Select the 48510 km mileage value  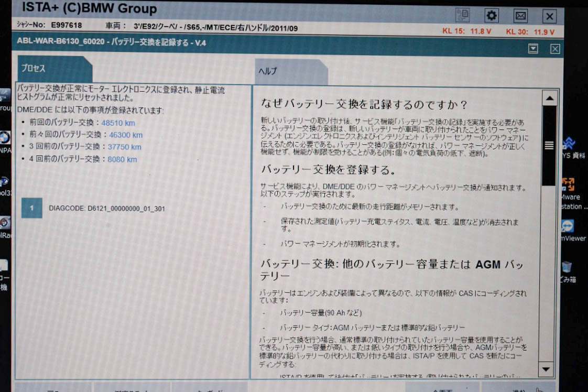pyautogui.click(x=118, y=123)
